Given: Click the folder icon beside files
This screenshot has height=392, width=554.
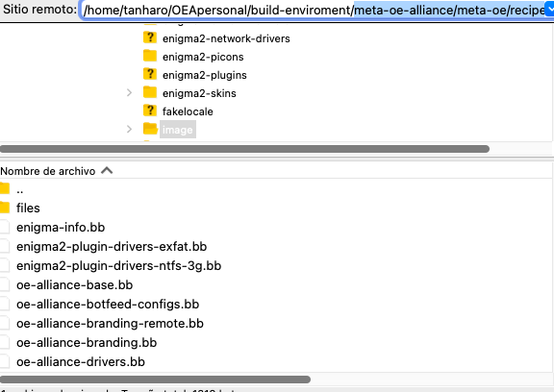Looking at the screenshot, I should tap(5, 208).
